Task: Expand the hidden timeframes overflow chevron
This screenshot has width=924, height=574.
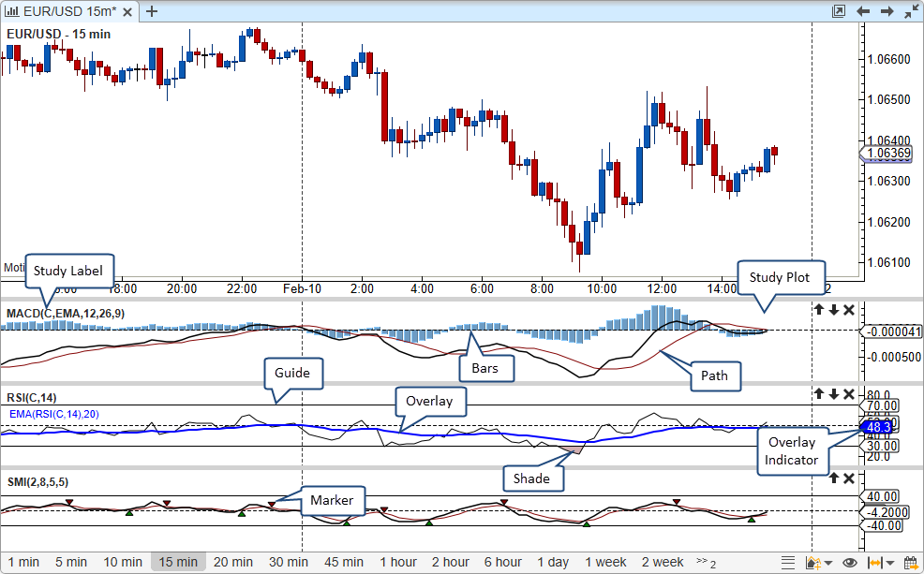Action: 705,563
